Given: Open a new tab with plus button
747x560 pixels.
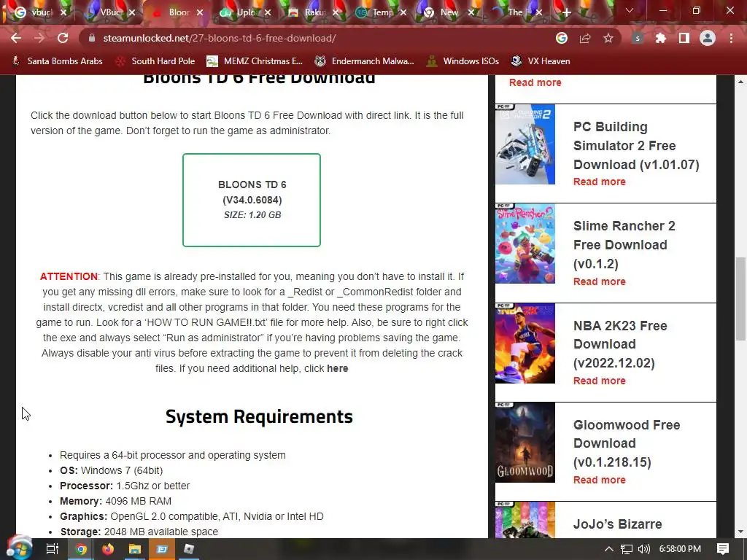Looking at the screenshot, I should click(x=566, y=12).
